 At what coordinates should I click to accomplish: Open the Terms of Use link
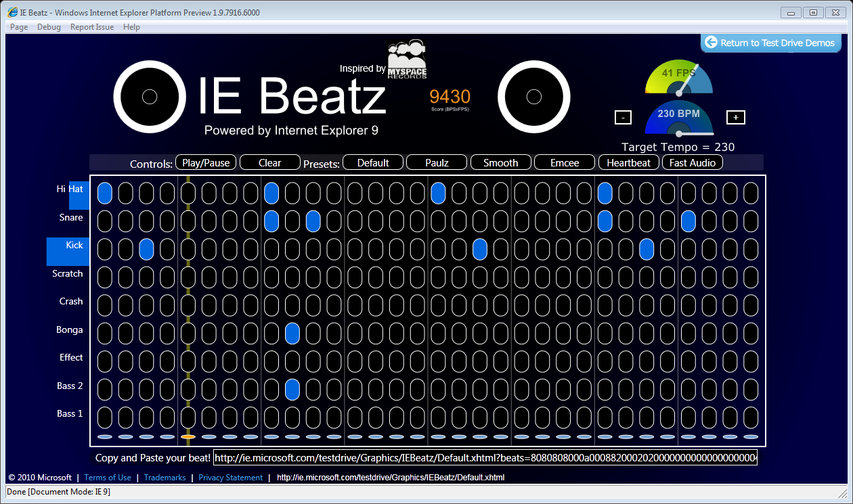108,478
